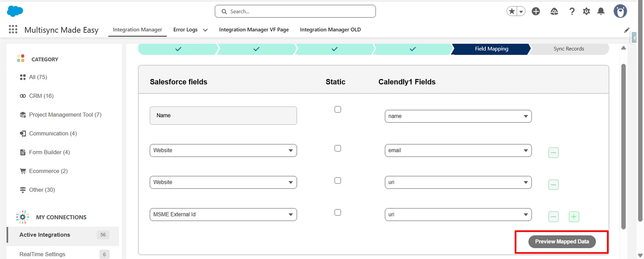Open the Trailhead guidance icon
Image resolution: width=644 pixels, height=259 pixels.
point(554,11)
